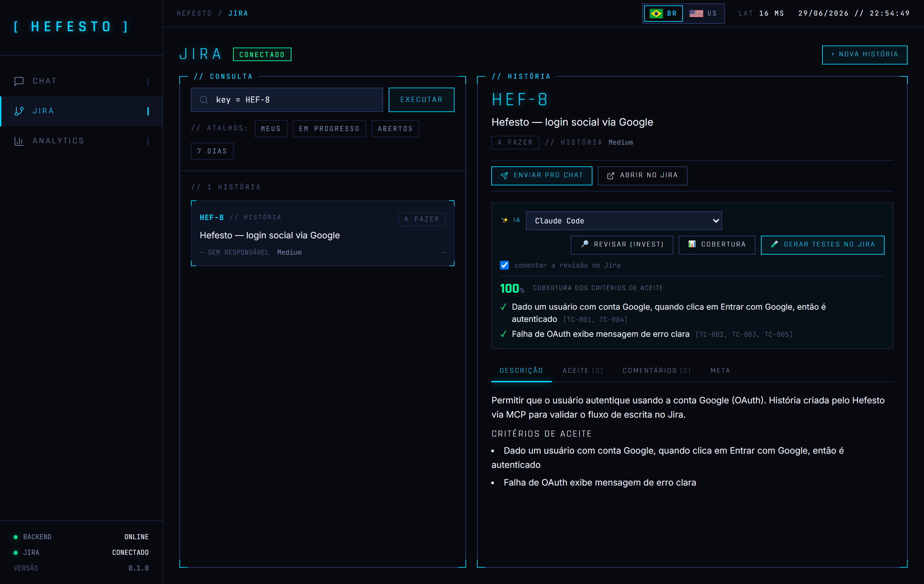The height and width of the screenshot is (584, 924).
Task: Apply the Abertos shortcut filter
Action: click(395, 129)
